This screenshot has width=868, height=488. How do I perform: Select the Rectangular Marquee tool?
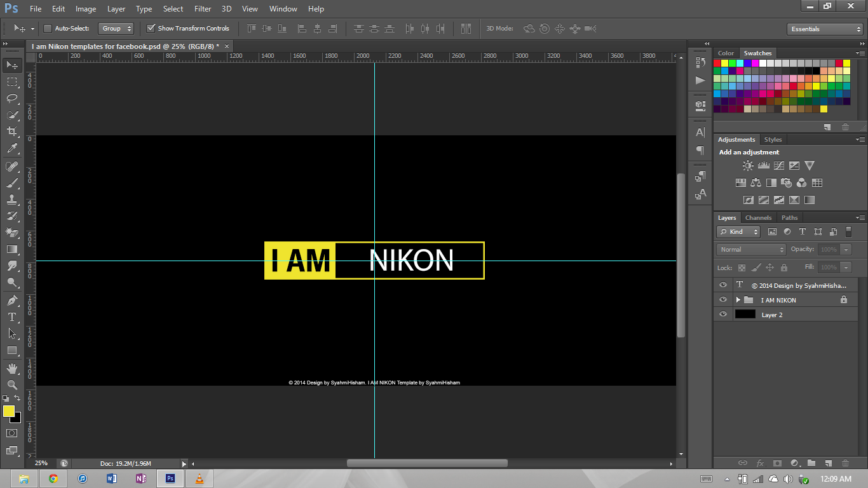click(12, 82)
